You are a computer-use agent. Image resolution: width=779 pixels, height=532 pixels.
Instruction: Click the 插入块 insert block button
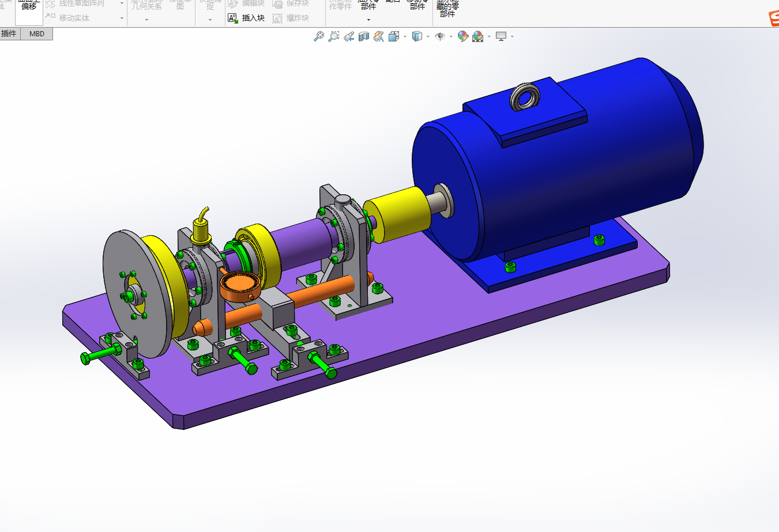(x=246, y=18)
